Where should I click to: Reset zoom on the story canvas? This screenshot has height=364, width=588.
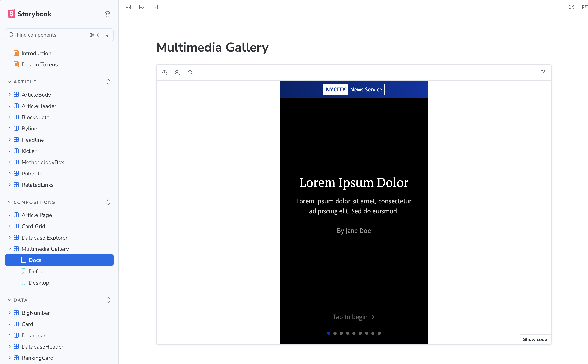pyautogui.click(x=190, y=73)
